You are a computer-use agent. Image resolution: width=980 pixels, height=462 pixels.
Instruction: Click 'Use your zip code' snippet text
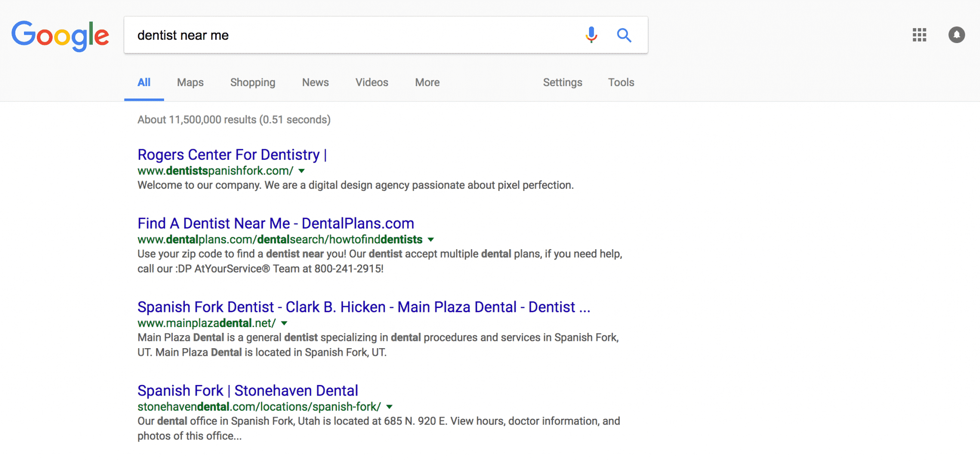380,261
